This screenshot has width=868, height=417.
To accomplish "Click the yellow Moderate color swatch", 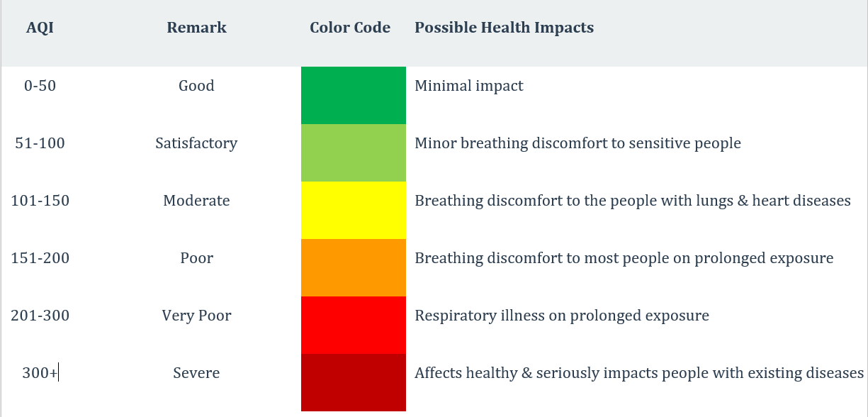I will pyautogui.click(x=353, y=211).
